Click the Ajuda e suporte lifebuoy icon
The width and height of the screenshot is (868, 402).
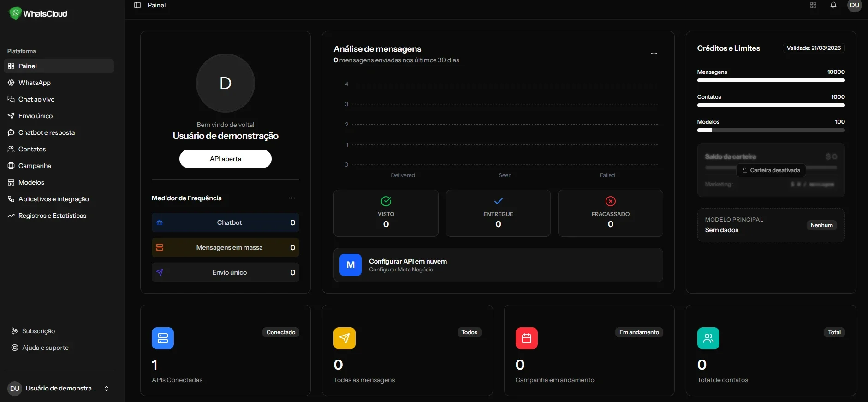(15, 348)
